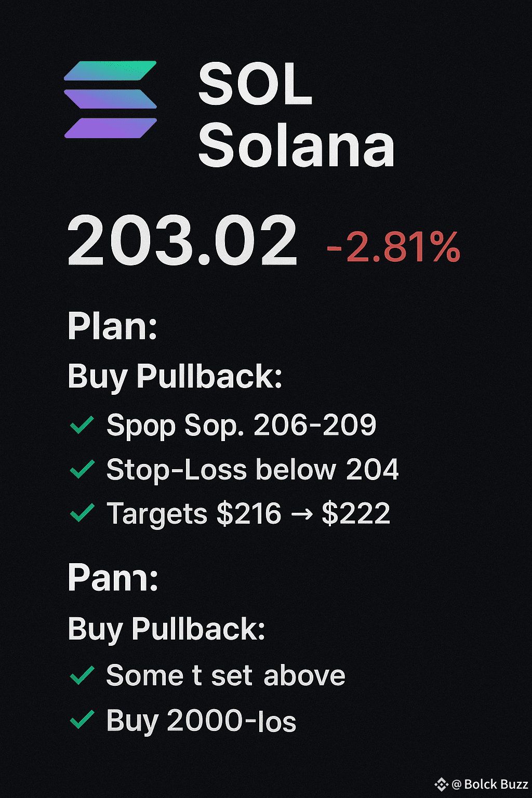
Task: Click the red -2.81% change label
Action: (393, 247)
